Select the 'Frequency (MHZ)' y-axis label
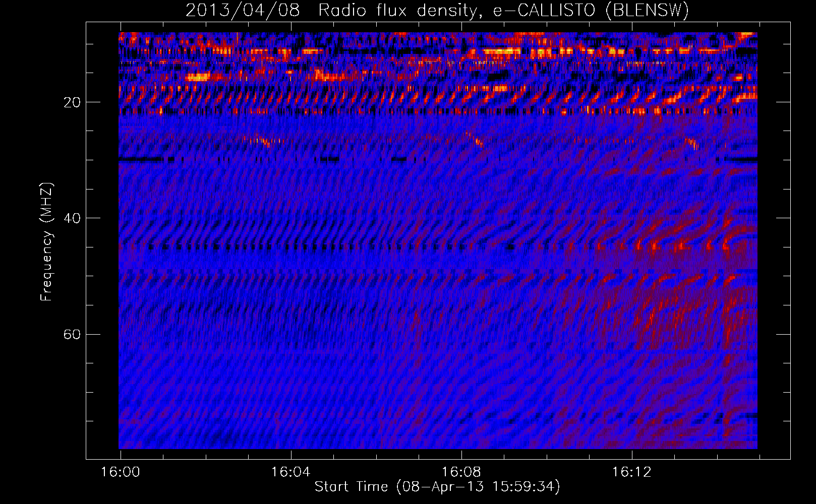Image resolution: width=816 pixels, height=504 pixels. (46, 242)
